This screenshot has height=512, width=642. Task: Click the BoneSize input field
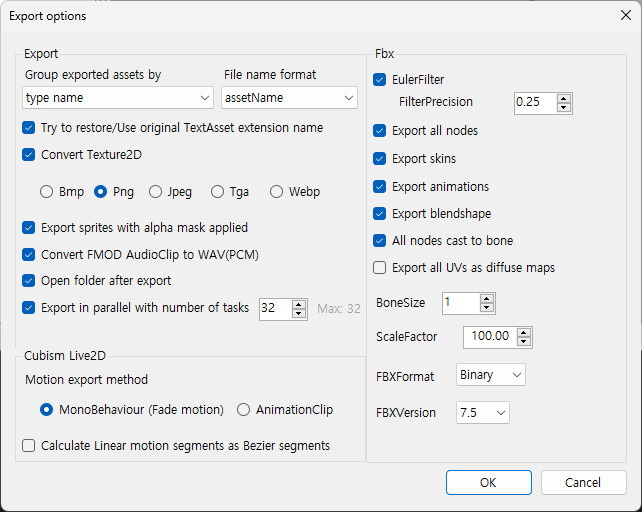[459, 303]
